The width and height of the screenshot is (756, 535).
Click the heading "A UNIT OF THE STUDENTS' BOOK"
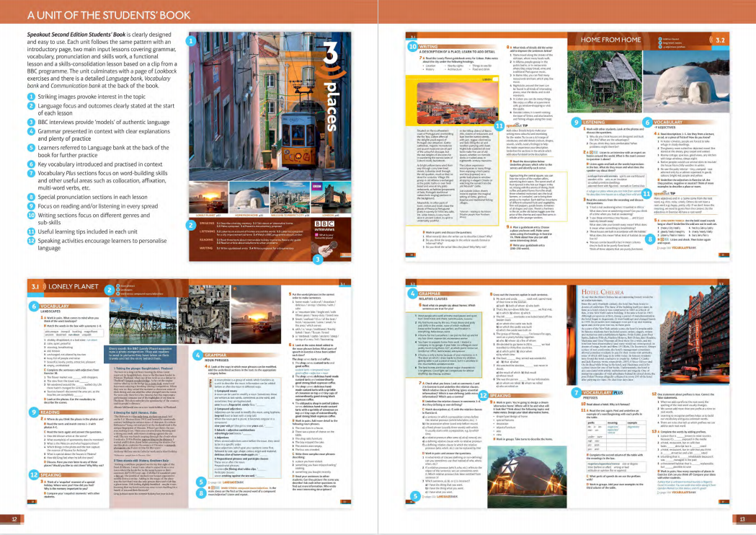tap(109, 15)
